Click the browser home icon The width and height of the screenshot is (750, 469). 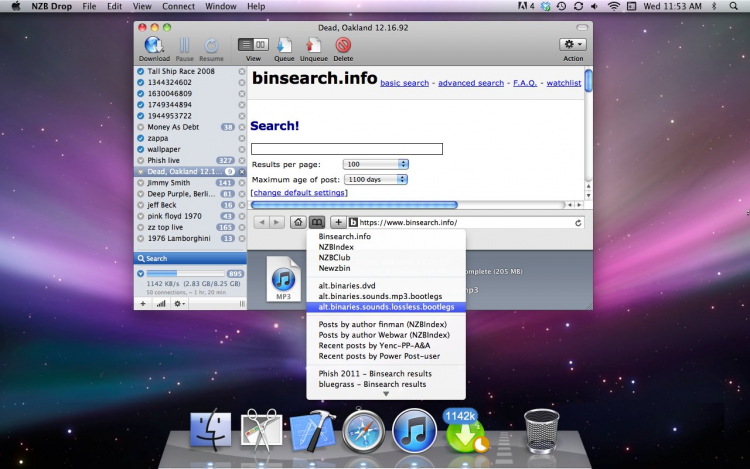[298, 222]
